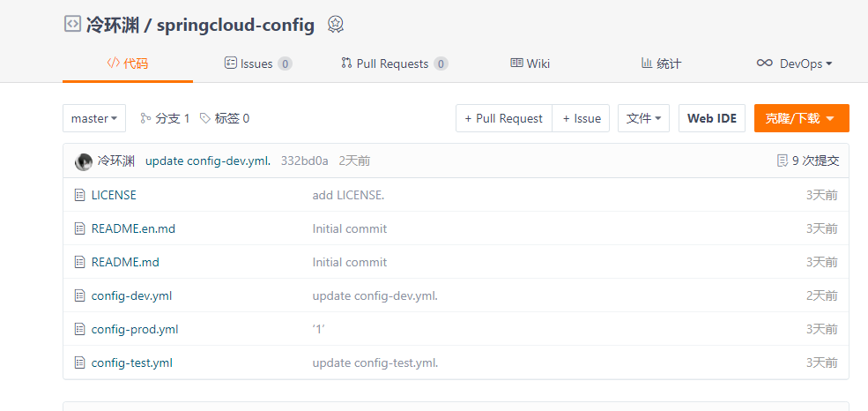Click the file icon beside config-test.yml
Screen dimensions: 868x411
coord(79,362)
